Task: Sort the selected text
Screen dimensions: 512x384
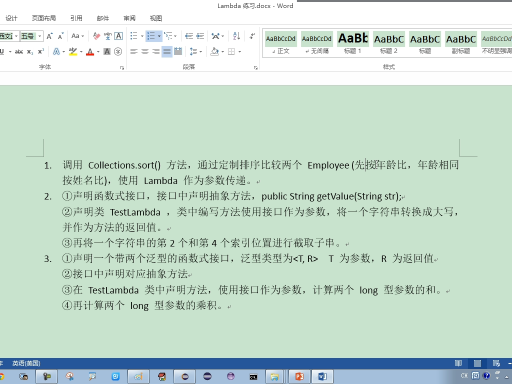Action: point(237,36)
